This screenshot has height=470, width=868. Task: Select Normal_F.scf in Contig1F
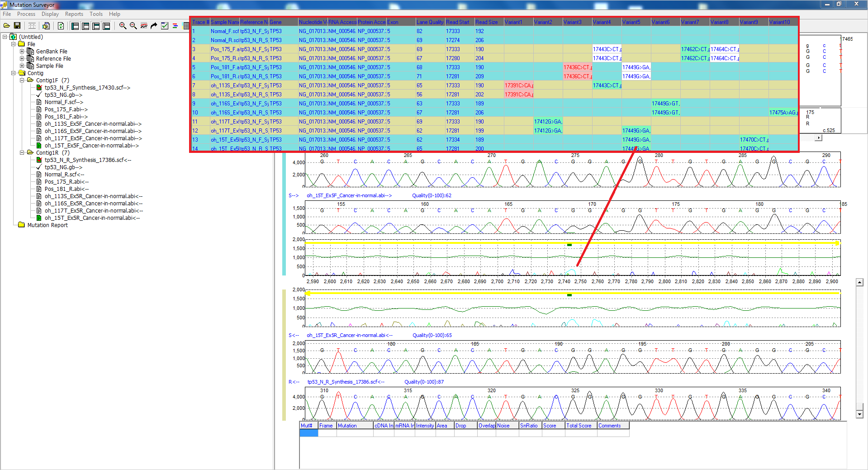coord(64,102)
